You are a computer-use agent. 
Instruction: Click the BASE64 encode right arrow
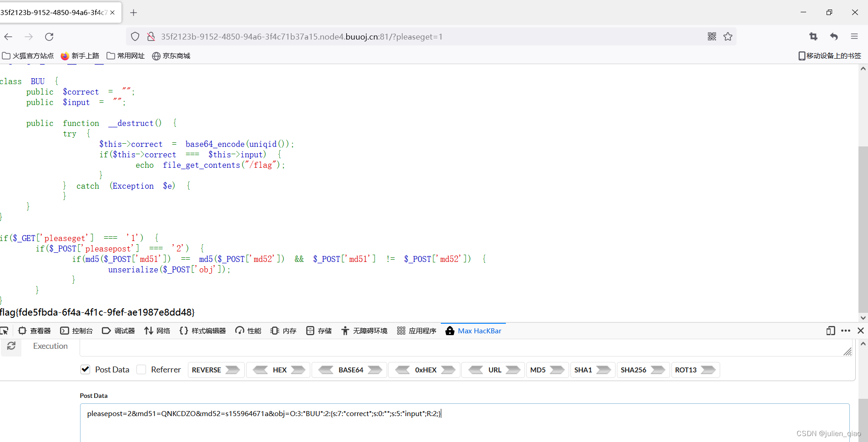tap(375, 370)
